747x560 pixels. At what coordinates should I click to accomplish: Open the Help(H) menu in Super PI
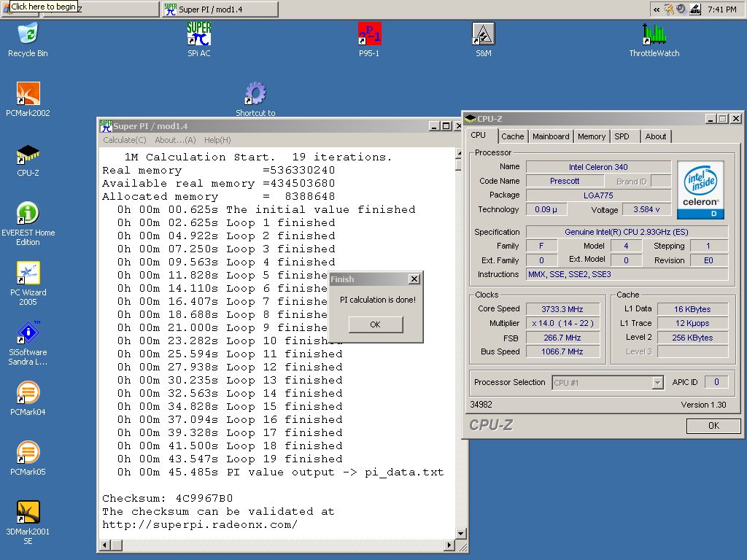[x=217, y=140]
